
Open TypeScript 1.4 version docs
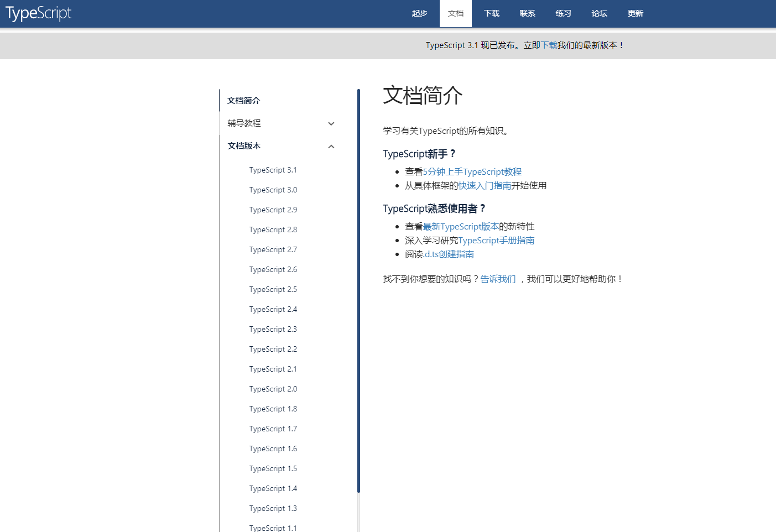pyautogui.click(x=273, y=488)
